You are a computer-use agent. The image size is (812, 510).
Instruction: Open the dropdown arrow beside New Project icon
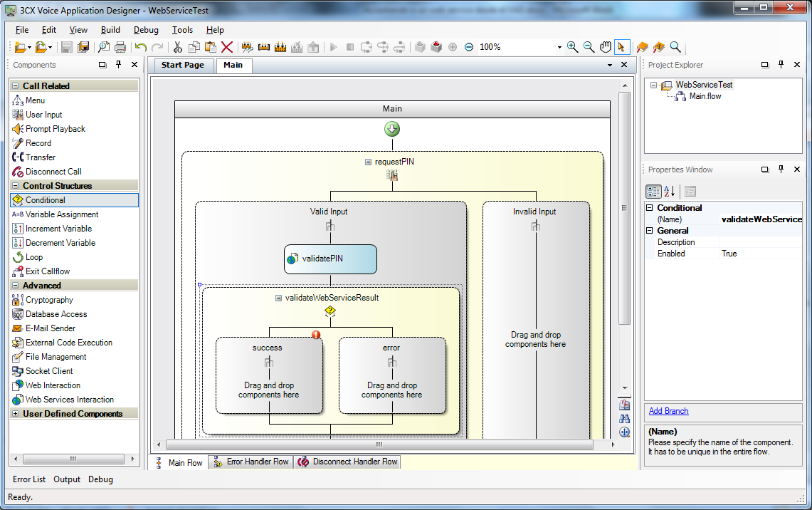pyautogui.click(x=29, y=48)
